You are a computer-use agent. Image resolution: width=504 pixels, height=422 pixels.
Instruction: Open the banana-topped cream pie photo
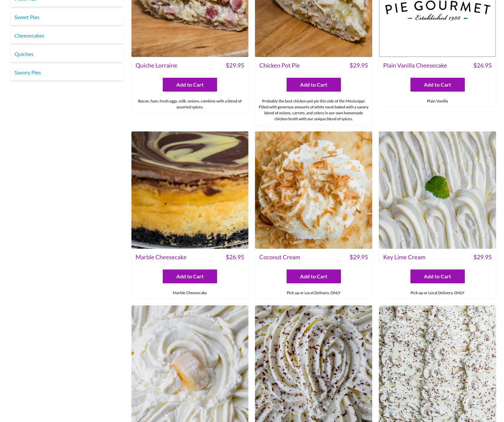pos(190,364)
